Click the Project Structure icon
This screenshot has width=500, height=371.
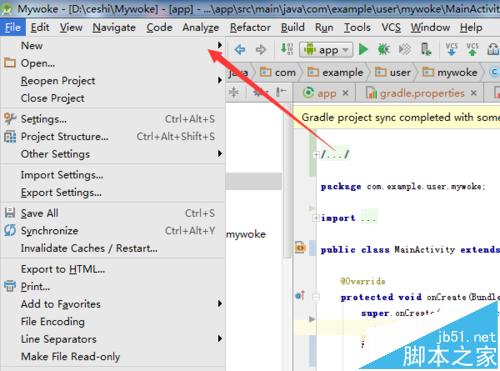coord(10,136)
